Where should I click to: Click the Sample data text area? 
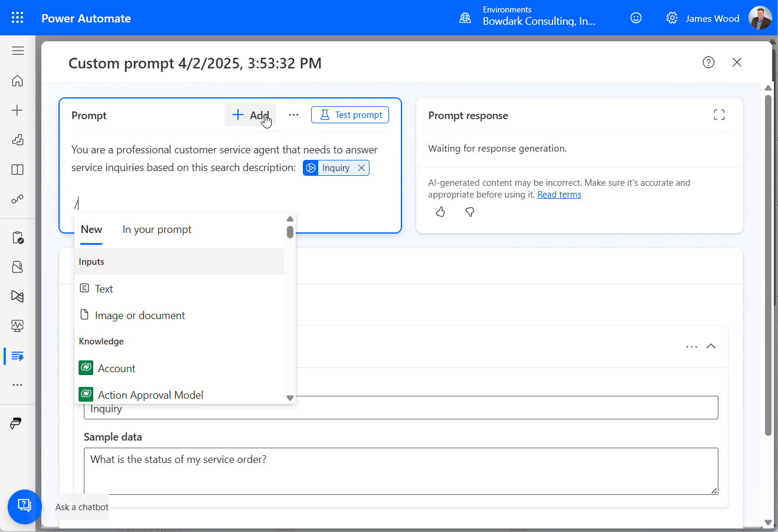click(x=401, y=471)
